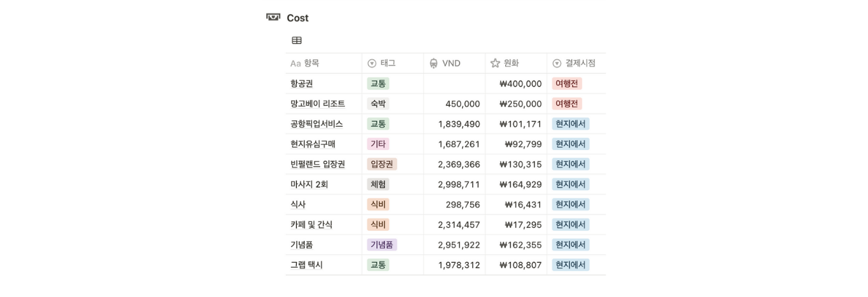Click the select icon in 결제시점 header
The image size is (868, 297).
[557, 64]
